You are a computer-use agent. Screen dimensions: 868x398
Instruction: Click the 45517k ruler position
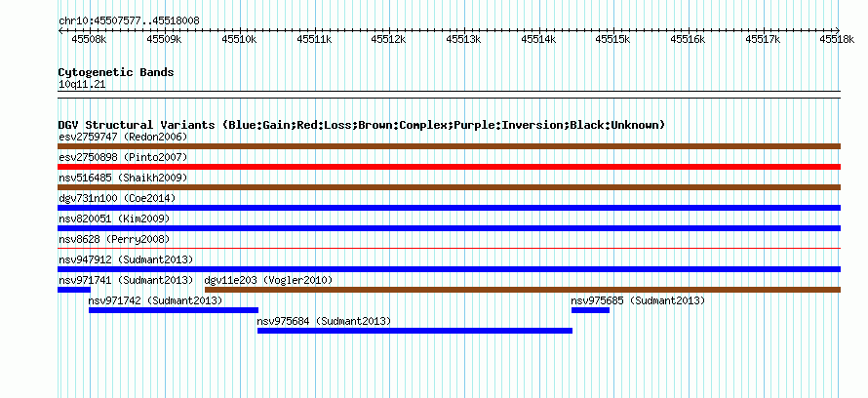coord(763,39)
